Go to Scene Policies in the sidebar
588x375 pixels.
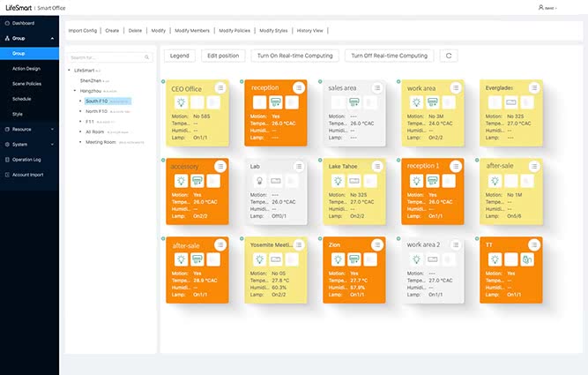[x=26, y=83]
